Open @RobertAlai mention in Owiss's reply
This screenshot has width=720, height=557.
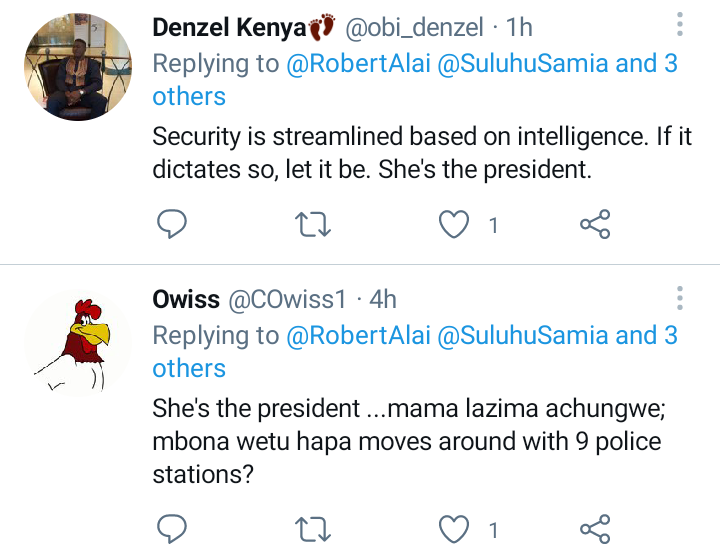tap(358, 335)
